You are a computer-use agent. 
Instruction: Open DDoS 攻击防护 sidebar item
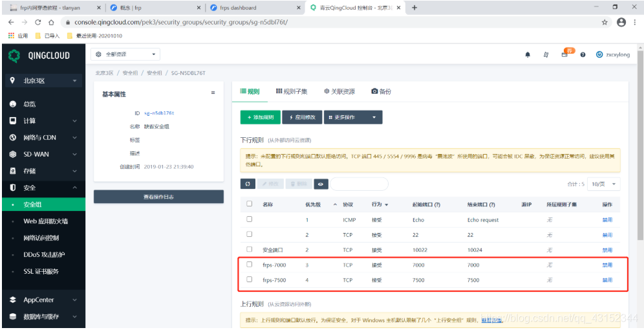click(x=44, y=255)
